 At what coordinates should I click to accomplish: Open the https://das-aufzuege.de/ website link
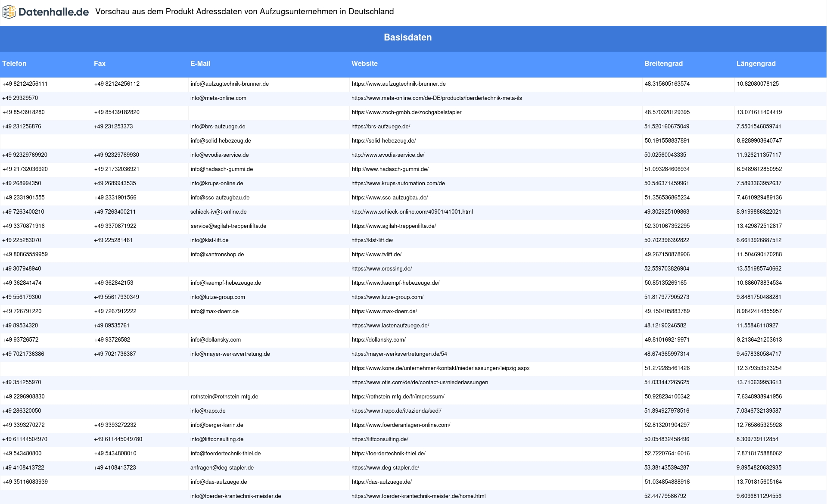382,482
